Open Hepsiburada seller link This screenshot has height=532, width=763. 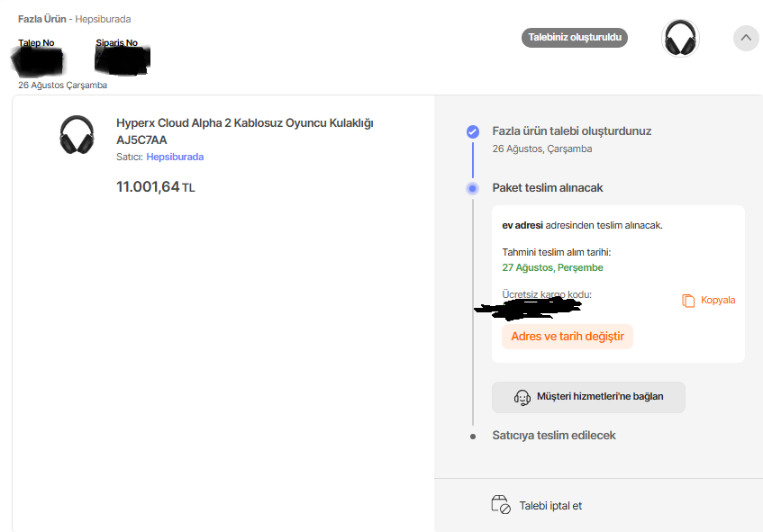175,157
